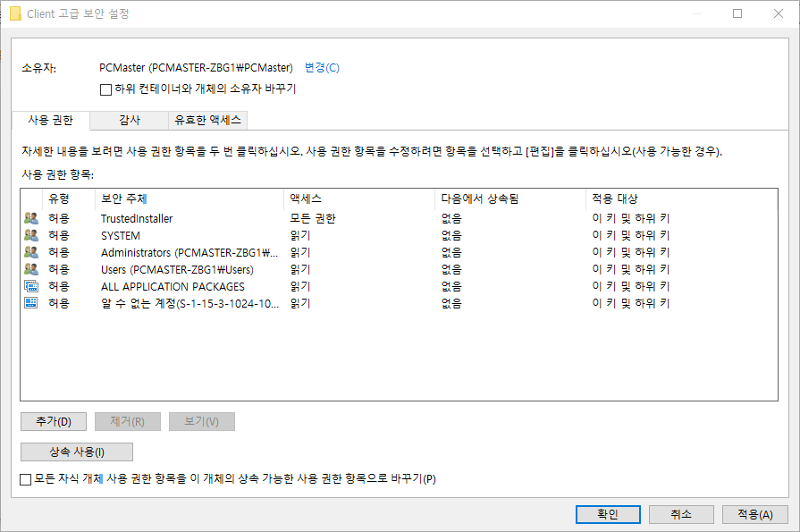Click the unknown account S-1-15-3 row icon
Image resolution: width=800 pixels, height=532 pixels.
pos(31,303)
